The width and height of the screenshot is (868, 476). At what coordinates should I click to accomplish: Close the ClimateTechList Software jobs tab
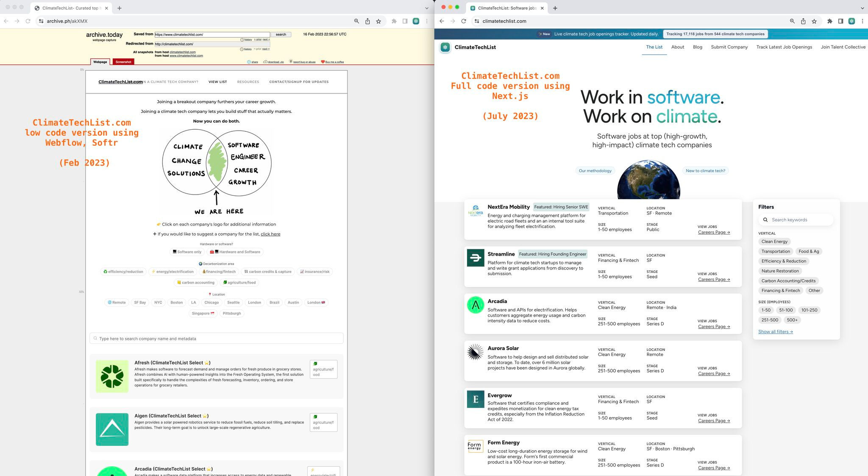point(542,8)
